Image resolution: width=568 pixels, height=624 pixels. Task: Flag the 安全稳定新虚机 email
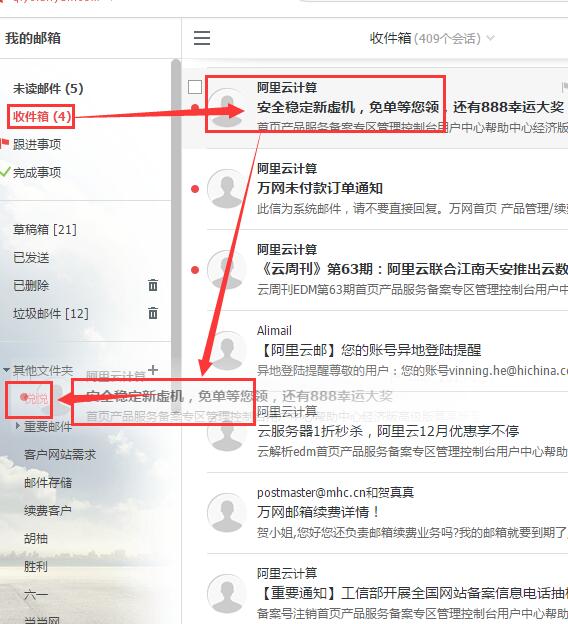[x=564, y=87]
